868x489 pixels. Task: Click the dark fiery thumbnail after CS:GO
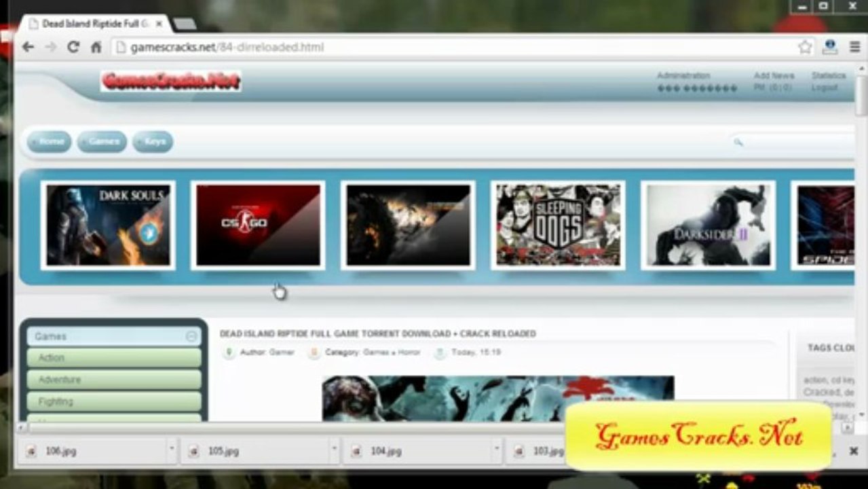pos(408,225)
